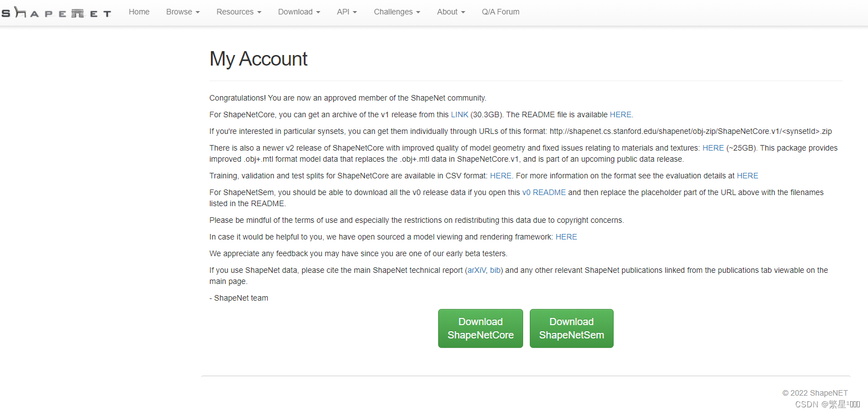Click the 'early beta testers' feedback sentence
This screenshot has width=868, height=414.
pyautogui.click(x=358, y=253)
